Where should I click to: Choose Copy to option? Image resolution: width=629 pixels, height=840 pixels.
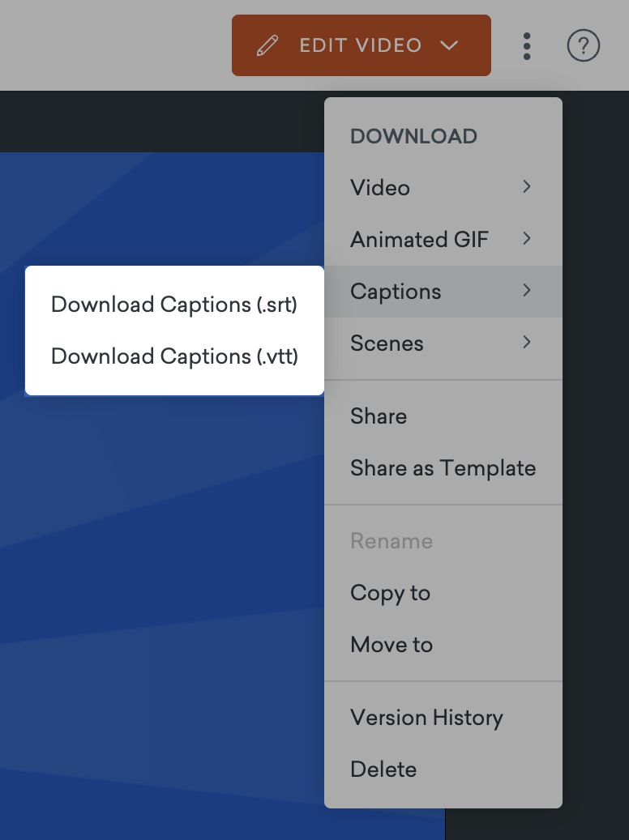point(443,593)
